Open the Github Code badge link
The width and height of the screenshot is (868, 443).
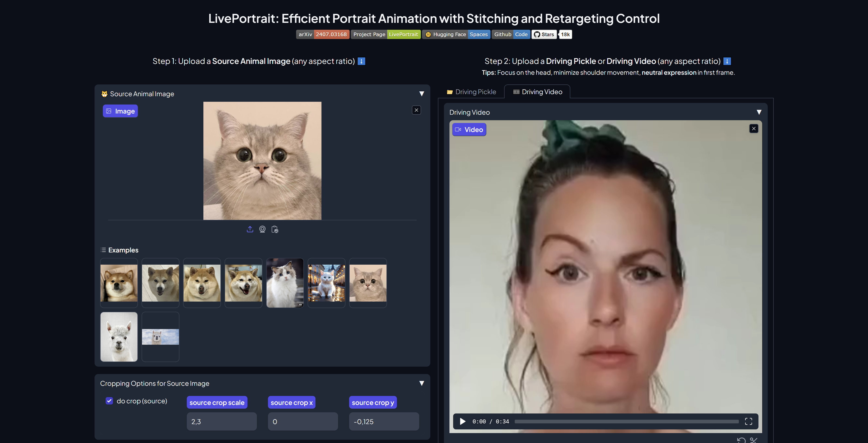[511, 34]
